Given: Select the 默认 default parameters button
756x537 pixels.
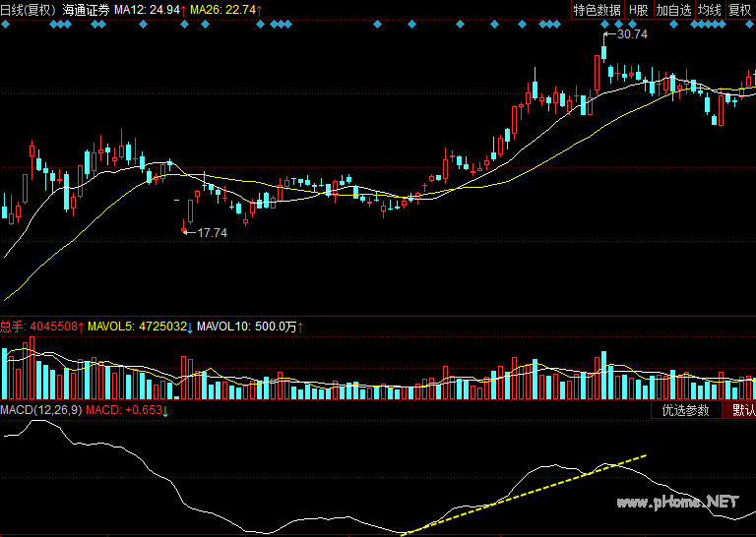Looking at the screenshot, I should click(739, 410).
